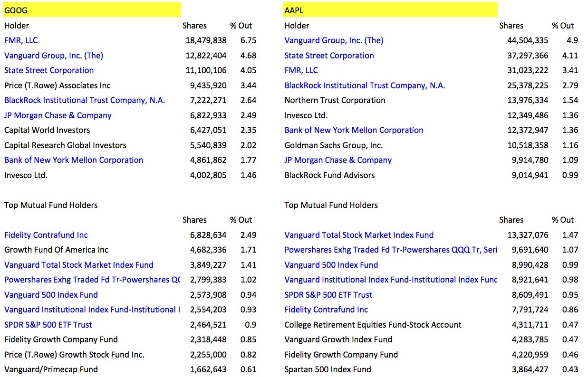This screenshot has width=588, height=377.
Task: Select the 3,864,427 shares cell
Action: pos(530,369)
